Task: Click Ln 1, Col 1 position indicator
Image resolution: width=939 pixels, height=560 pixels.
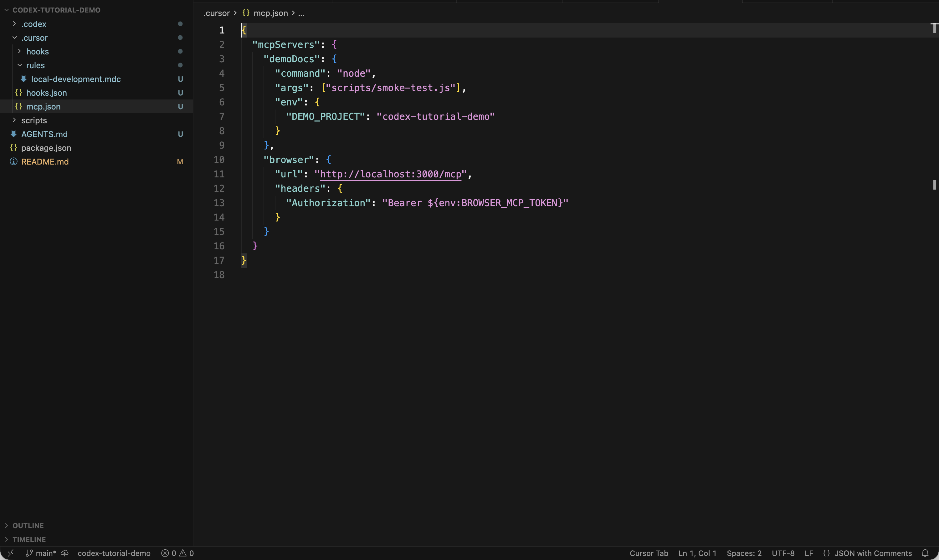Action: pos(697,553)
